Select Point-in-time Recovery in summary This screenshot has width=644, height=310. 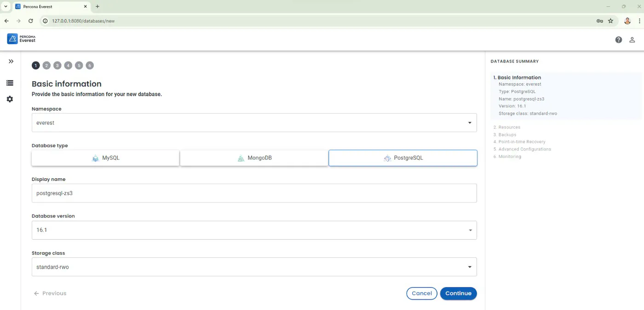pyautogui.click(x=519, y=142)
